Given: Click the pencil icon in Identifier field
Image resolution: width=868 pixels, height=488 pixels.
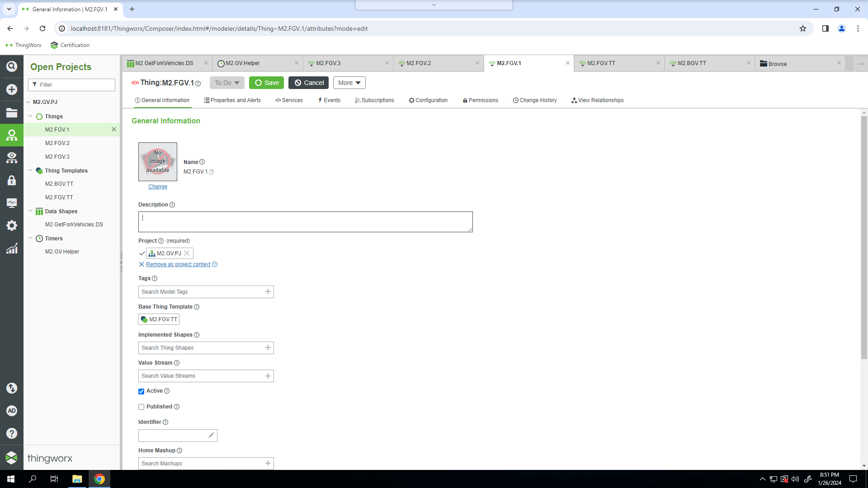Looking at the screenshot, I should pos(211,435).
